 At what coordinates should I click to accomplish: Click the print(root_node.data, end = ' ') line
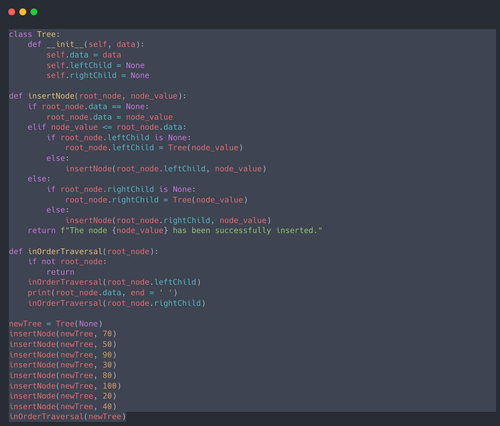coord(103,293)
